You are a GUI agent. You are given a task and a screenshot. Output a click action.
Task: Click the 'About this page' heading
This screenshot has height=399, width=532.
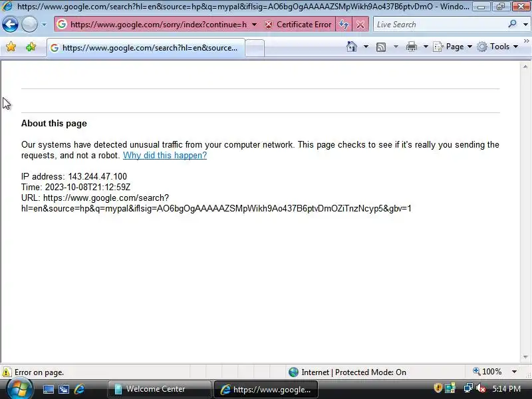pyautogui.click(x=54, y=124)
